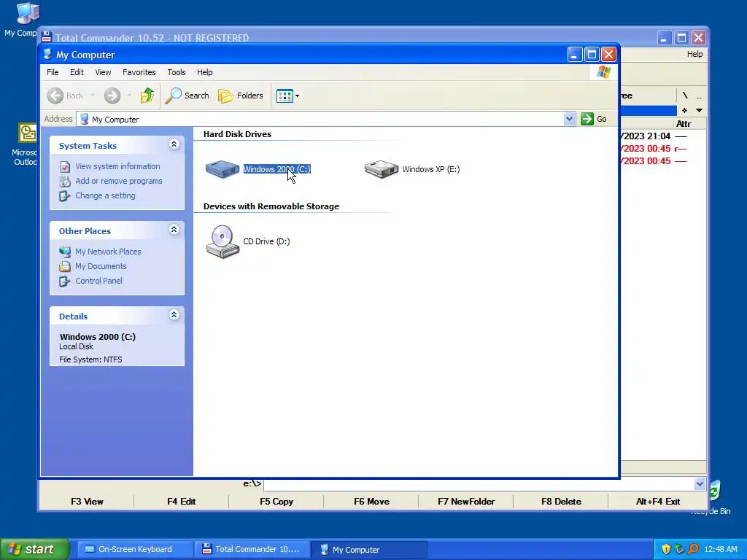Click the Add or remove programs icon
The height and width of the screenshot is (560, 747).
65,182
